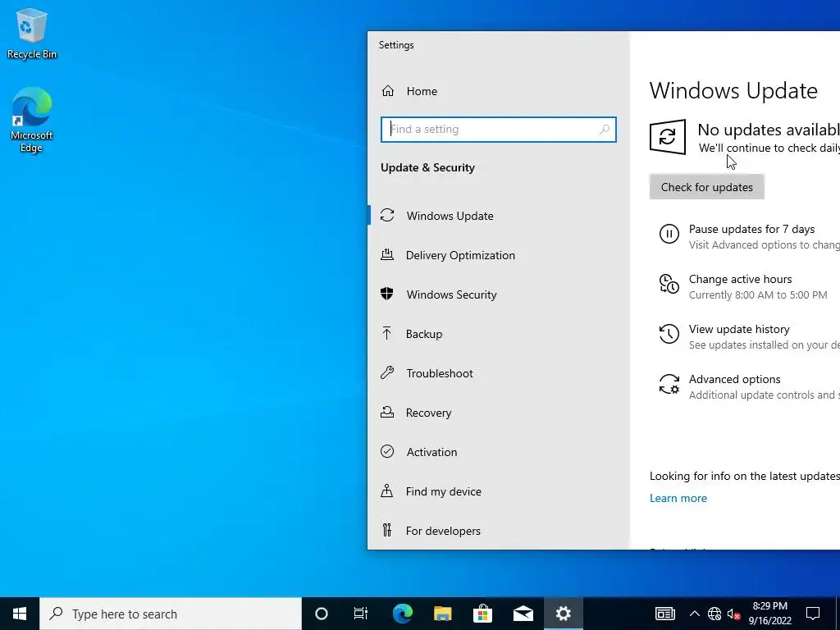
Task: Click the network globe tray icon
Action: coord(714,614)
